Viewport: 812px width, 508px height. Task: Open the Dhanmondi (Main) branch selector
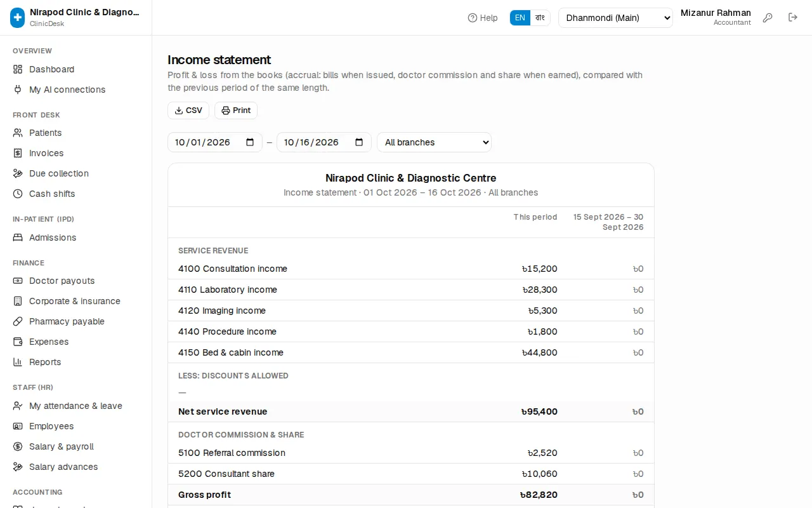[x=615, y=18]
